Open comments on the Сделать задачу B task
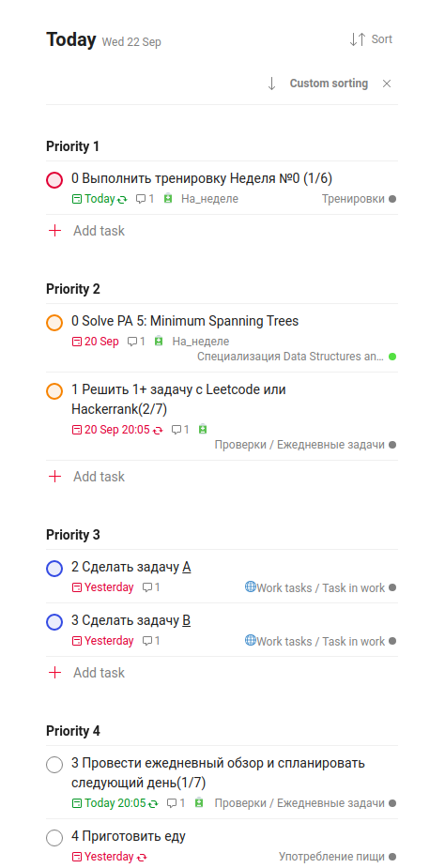The width and height of the screenshot is (445, 868). tap(151, 641)
